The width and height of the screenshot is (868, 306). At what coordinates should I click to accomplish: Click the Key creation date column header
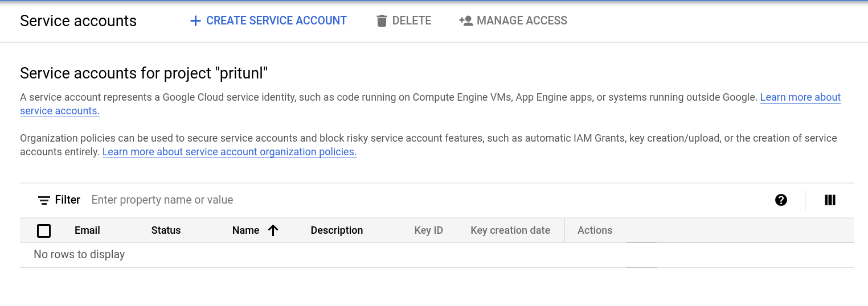click(x=510, y=230)
